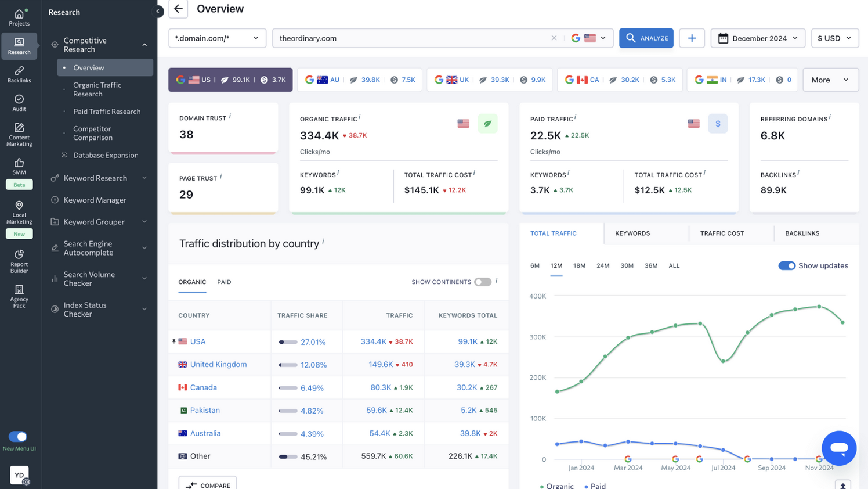The height and width of the screenshot is (489, 868).
Task: Show info for Page Trust
Action: click(x=220, y=177)
